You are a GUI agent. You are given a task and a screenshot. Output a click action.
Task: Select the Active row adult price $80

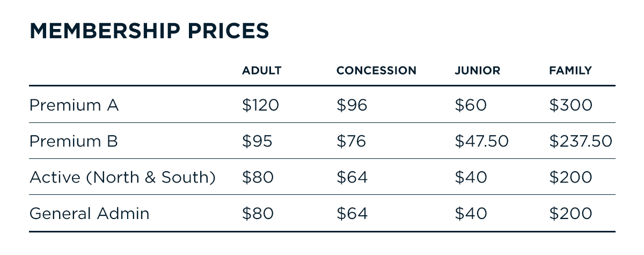(258, 177)
